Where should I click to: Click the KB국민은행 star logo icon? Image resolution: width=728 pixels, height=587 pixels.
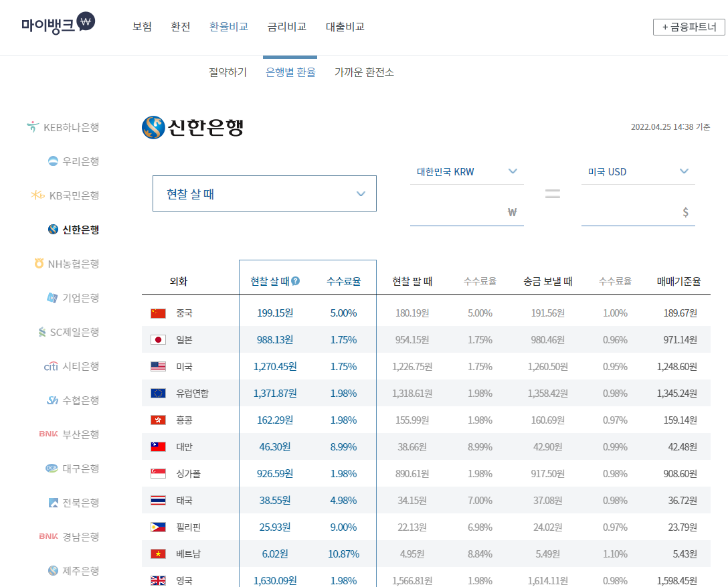[x=37, y=195]
